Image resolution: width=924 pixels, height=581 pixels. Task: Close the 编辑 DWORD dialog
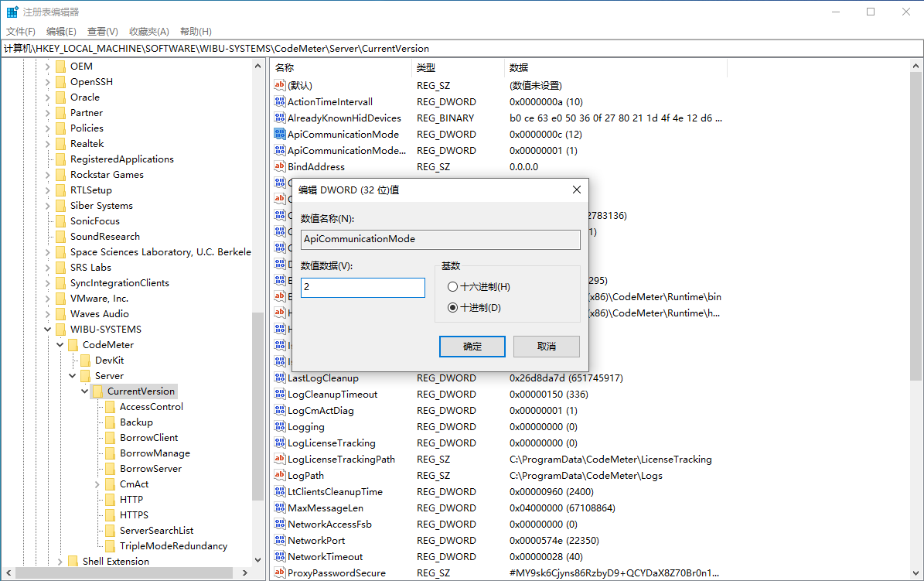point(576,190)
